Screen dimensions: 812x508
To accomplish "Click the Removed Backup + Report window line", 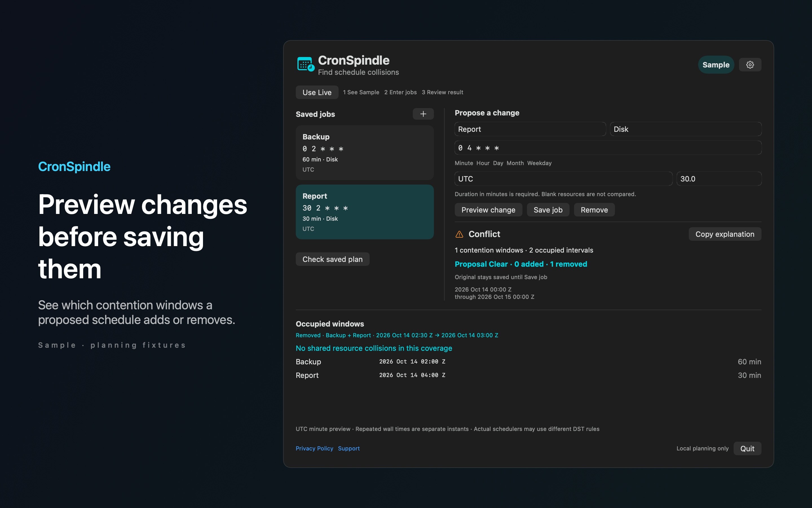I will (x=397, y=335).
